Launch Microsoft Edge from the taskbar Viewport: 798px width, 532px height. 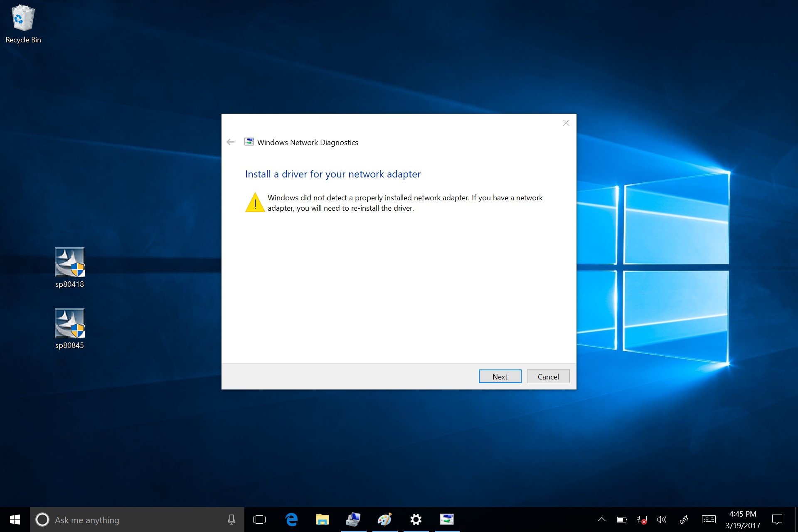click(x=292, y=520)
